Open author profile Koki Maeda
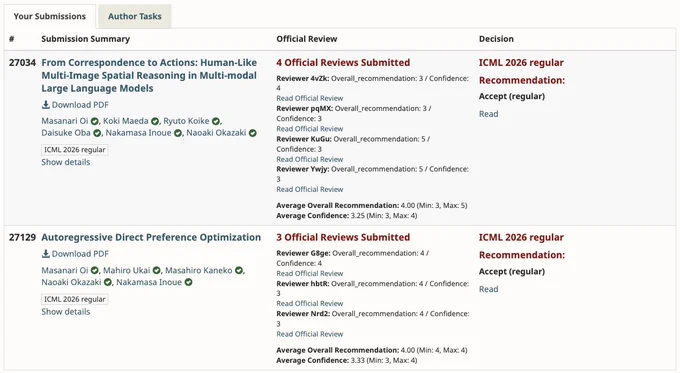 [x=126, y=121]
